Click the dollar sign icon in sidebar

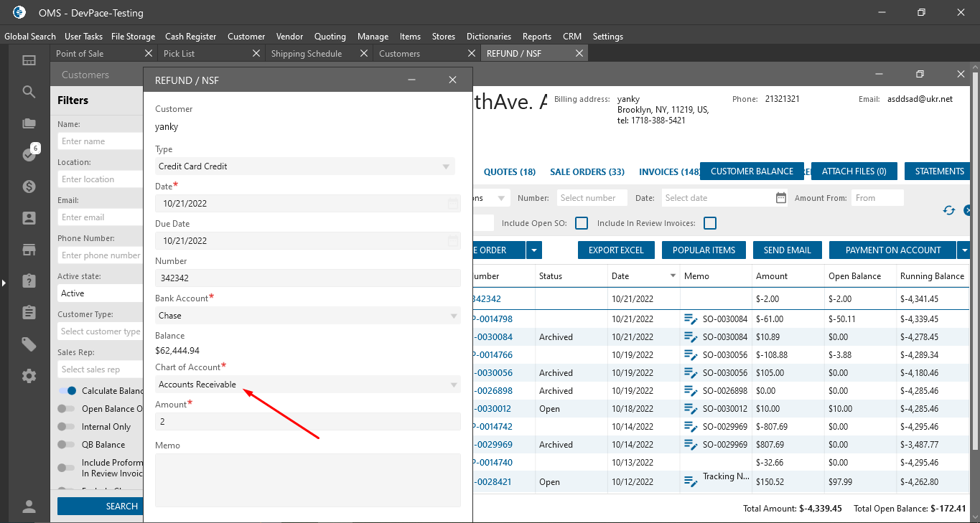(29, 187)
